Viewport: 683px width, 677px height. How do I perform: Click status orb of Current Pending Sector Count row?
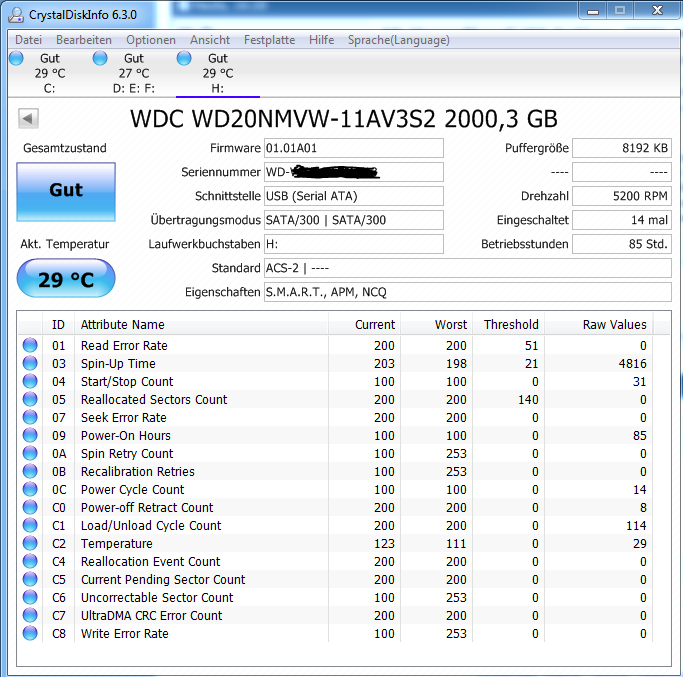pos(30,579)
